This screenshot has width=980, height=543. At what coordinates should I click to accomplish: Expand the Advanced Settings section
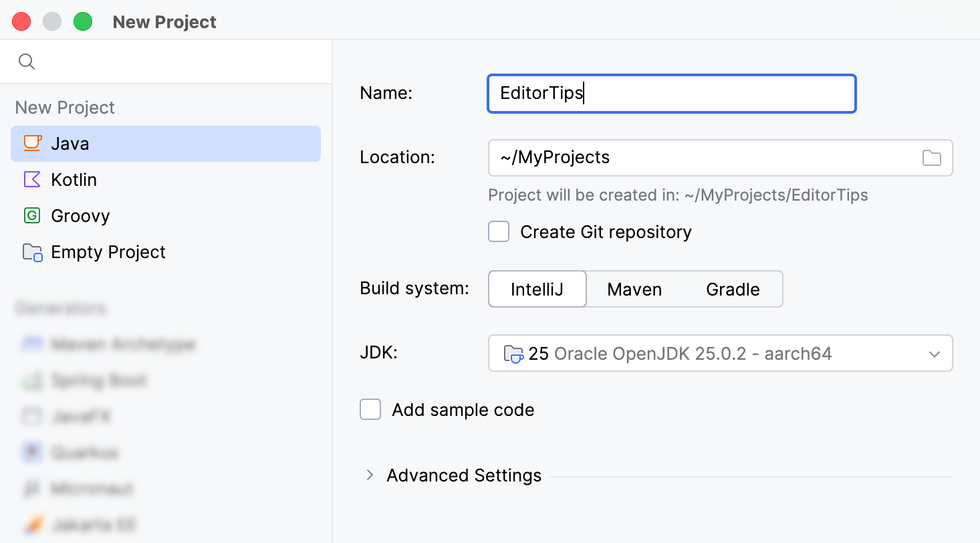[x=370, y=475]
